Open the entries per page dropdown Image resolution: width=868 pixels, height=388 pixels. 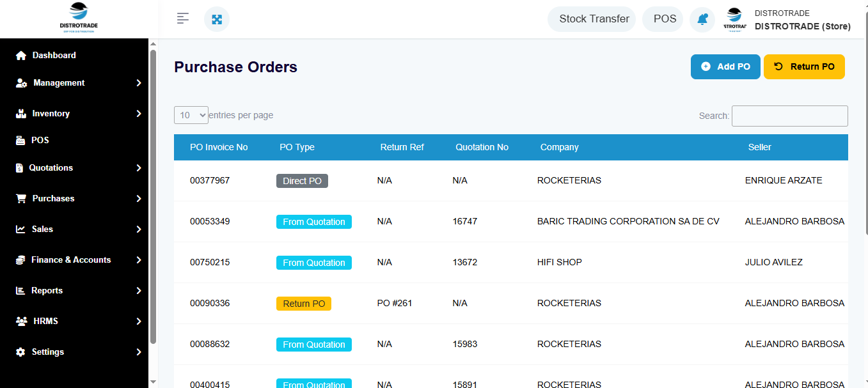[x=191, y=115]
